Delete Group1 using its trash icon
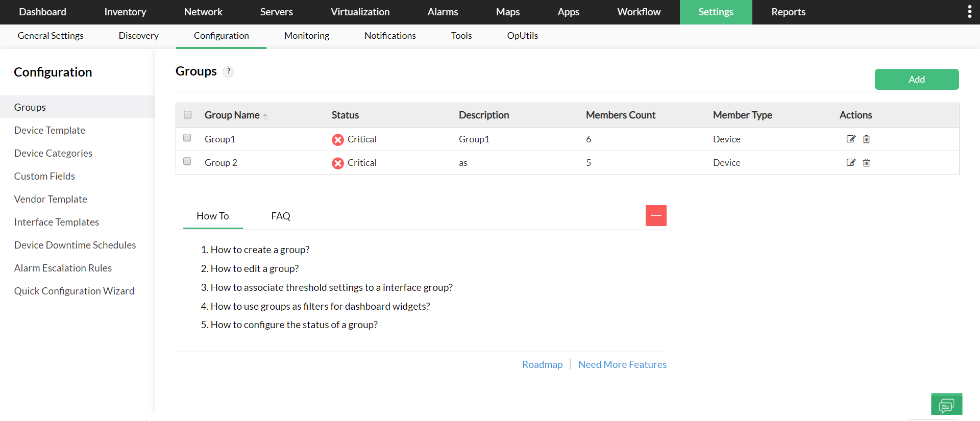The width and height of the screenshot is (980, 421). tap(866, 139)
